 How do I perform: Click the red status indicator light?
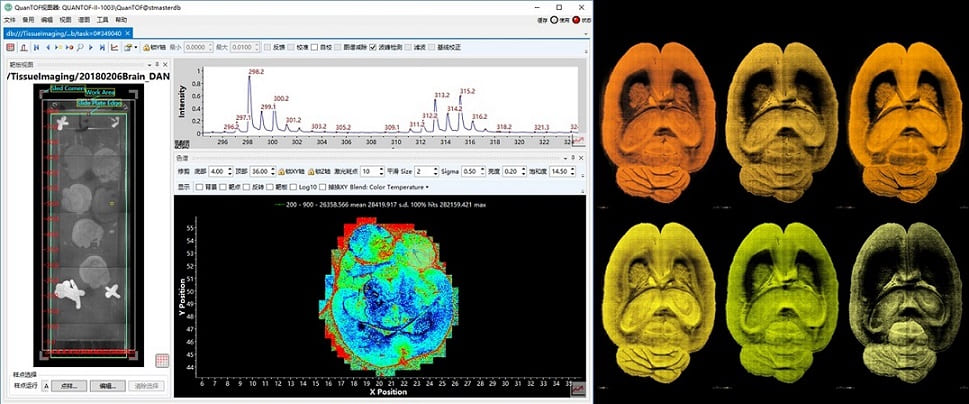[576, 20]
